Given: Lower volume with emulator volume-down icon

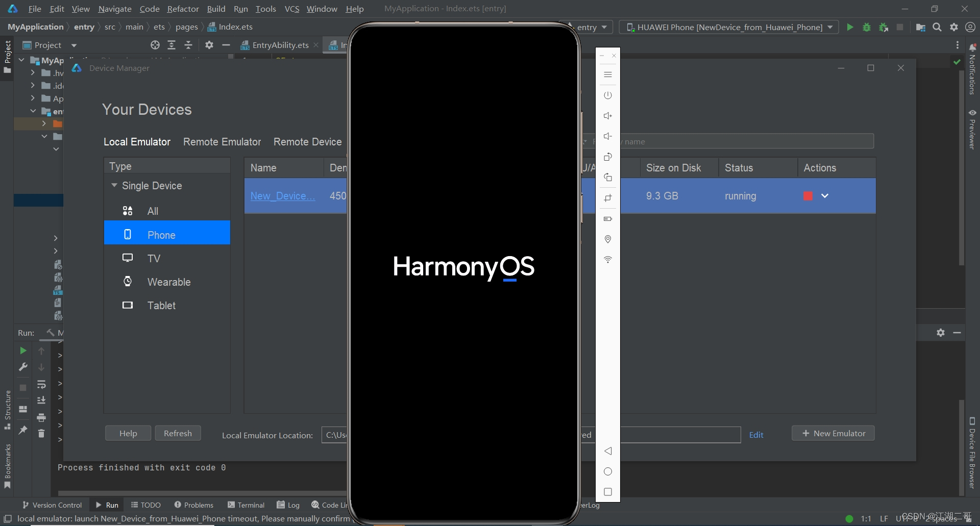Looking at the screenshot, I should [607, 136].
